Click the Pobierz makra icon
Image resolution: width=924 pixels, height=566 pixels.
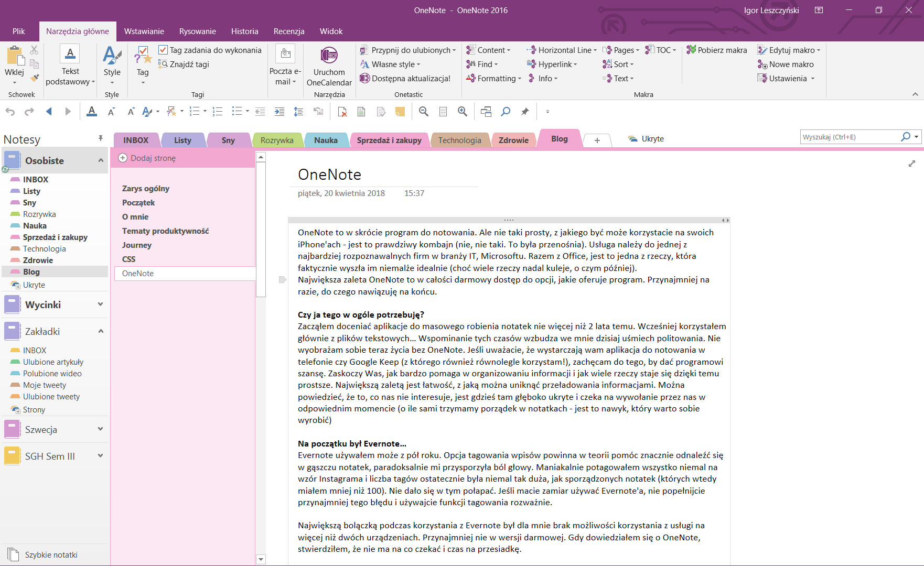(x=692, y=50)
